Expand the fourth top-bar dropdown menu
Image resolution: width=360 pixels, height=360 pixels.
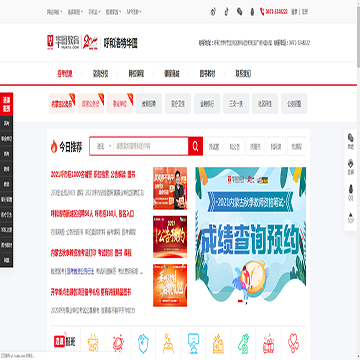pyautogui.click(x=114, y=12)
